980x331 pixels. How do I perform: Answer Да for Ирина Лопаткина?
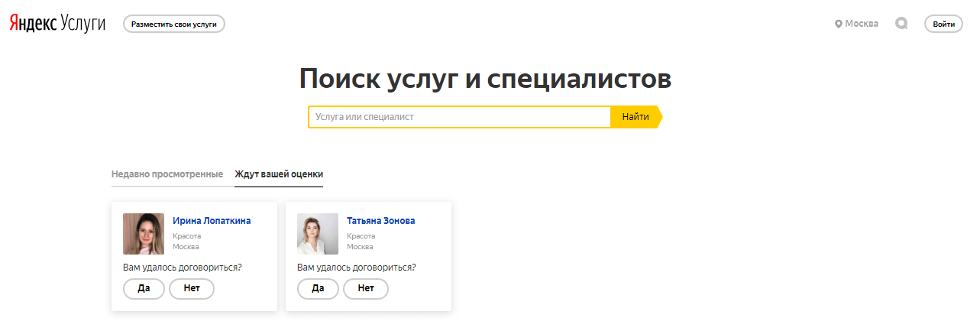pyautogui.click(x=144, y=288)
